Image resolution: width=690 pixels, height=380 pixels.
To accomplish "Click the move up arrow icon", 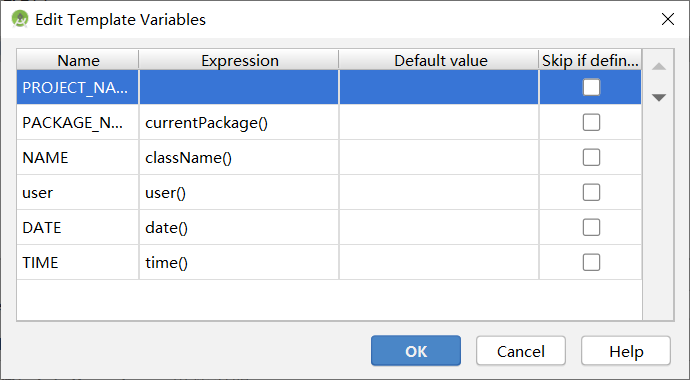I will pos(659,66).
